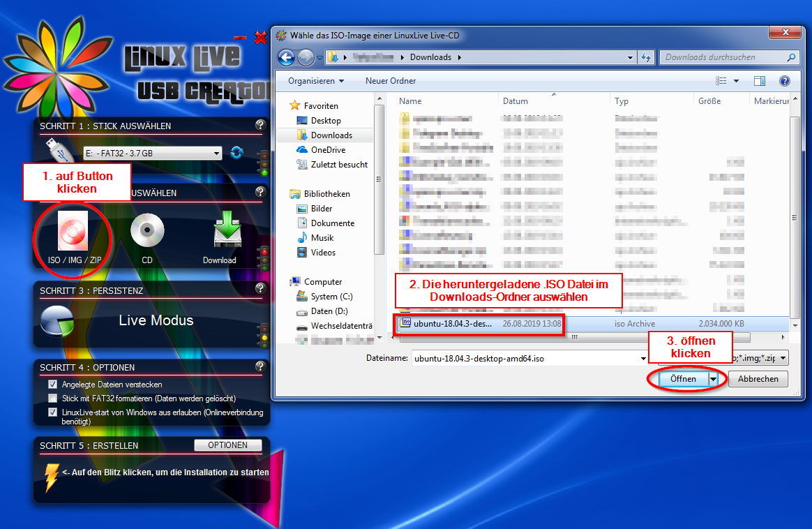The height and width of the screenshot is (529, 812).
Task: Open recent pages dropdown next to forward
Action: [x=319, y=57]
